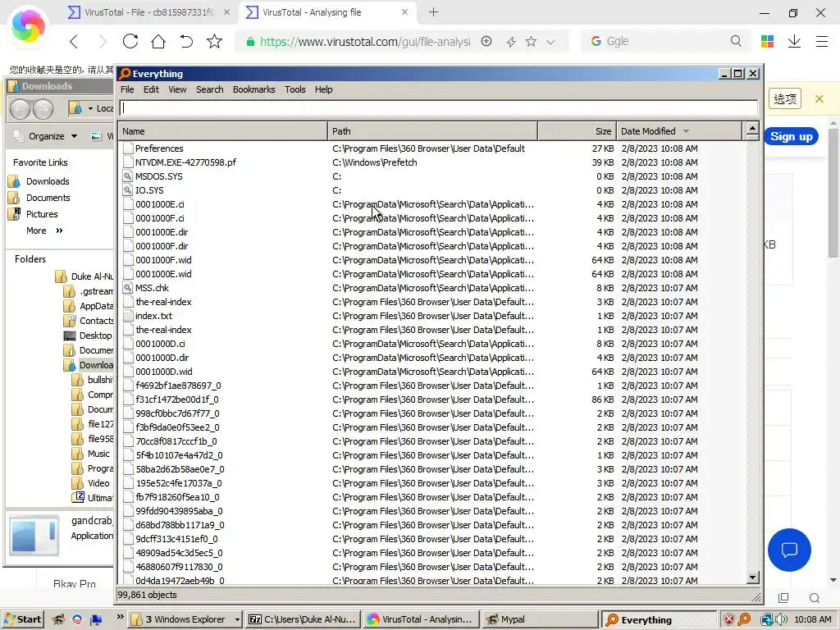The image size is (840, 630).
Task: Switch to VirusTotal - File tab
Action: pyautogui.click(x=151, y=11)
